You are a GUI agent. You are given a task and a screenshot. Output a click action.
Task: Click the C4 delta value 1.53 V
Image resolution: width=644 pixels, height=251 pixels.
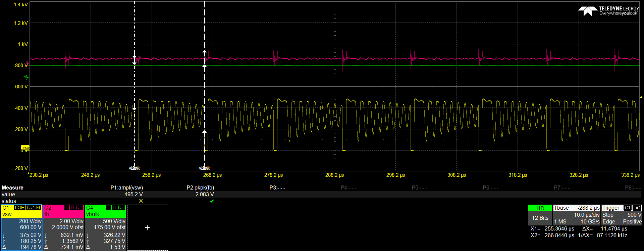tap(118, 247)
